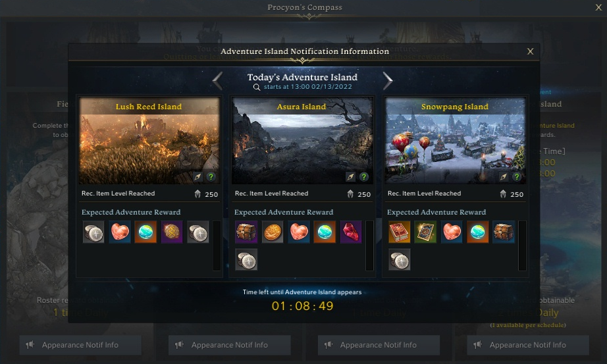This screenshot has width=607, height=364.
Task: Click the Lush Reed Island compass location icon
Action: pos(198,177)
